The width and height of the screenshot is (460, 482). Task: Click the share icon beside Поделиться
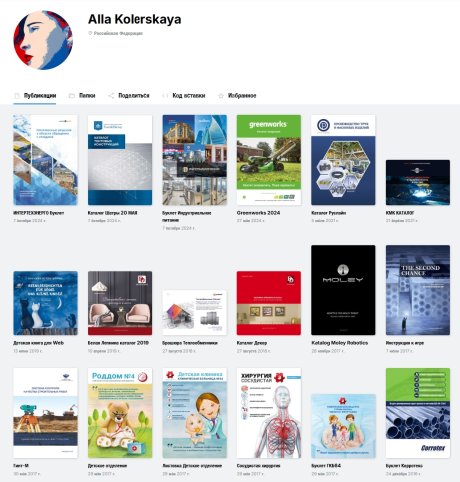click(111, 96)
